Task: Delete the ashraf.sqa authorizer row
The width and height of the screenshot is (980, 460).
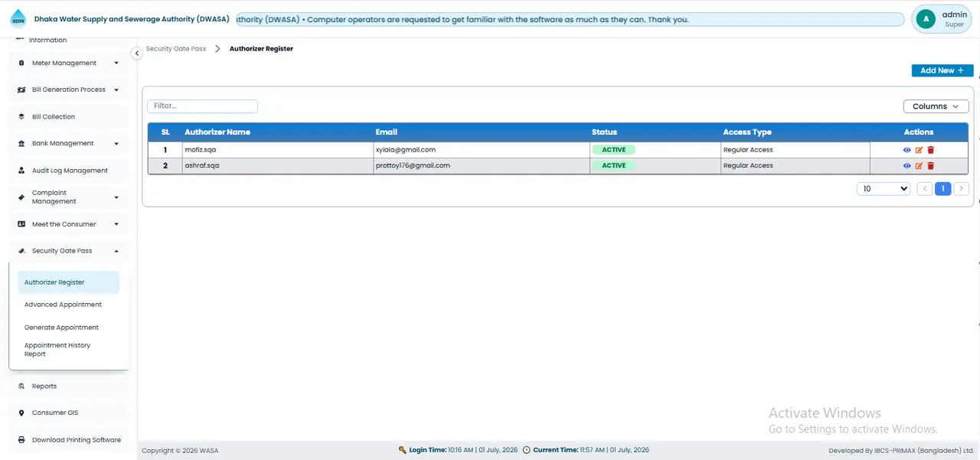Action: pyautogui.click(x=931, y=165)
